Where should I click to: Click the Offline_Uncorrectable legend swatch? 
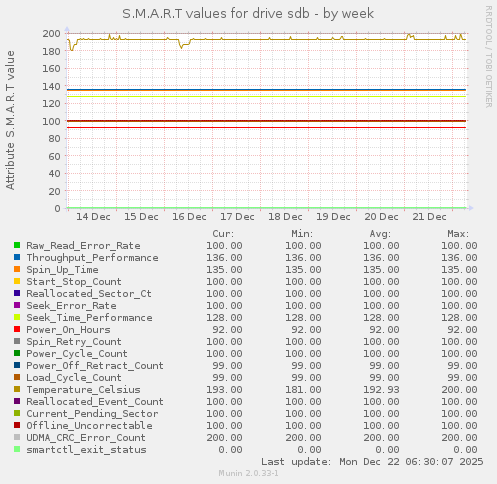pyautogui.click(x=17, y=425)
